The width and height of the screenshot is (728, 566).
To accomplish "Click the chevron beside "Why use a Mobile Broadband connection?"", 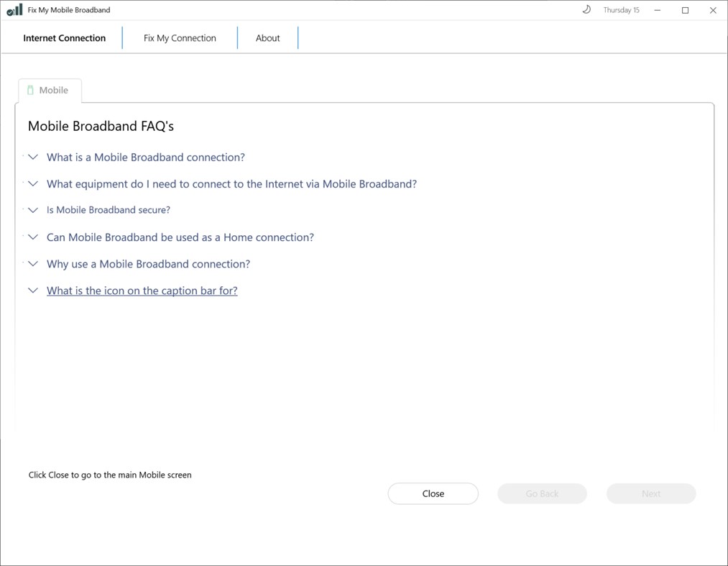I will pyautogui.click(x=32, y=264).
